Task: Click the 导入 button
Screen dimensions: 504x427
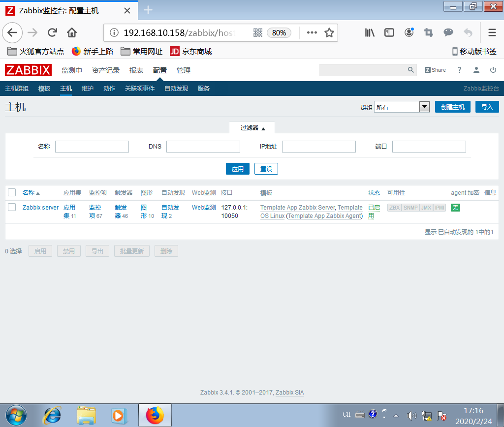Action: 487,107
